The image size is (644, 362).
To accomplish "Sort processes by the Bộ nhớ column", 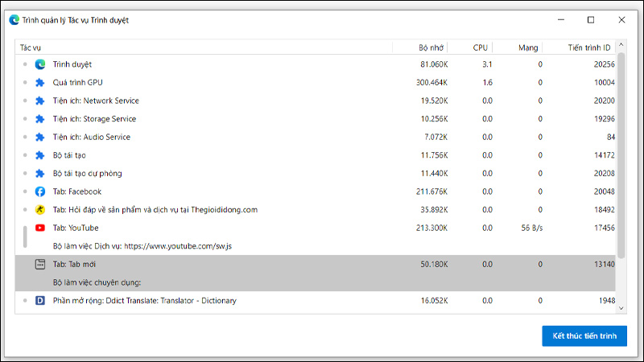I will pyautogui.click(x=419, y=47).
